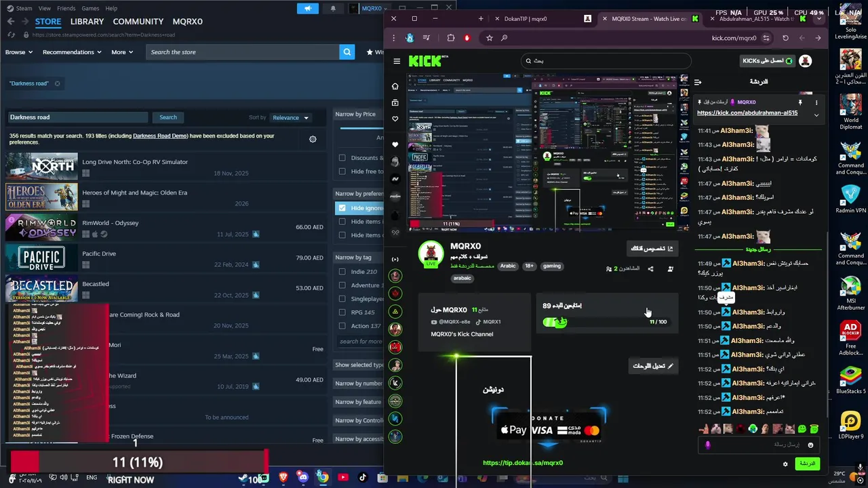Open Steam Friends menu

coord(66,8)
